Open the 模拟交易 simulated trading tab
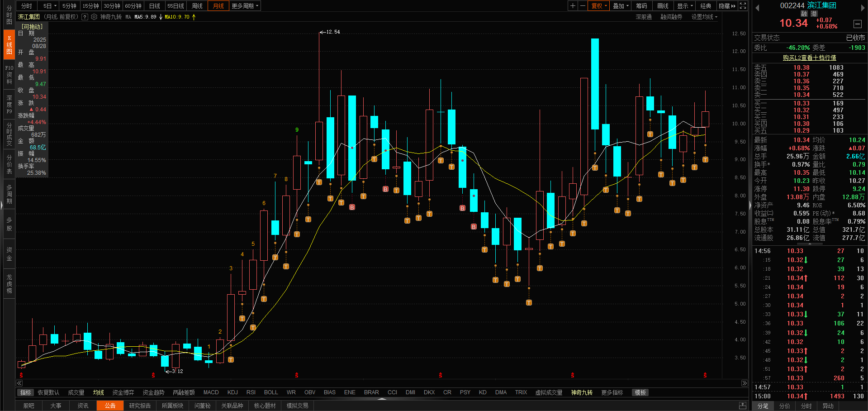Viewport: 868px width, 411px height. click(x=297, y=406)
